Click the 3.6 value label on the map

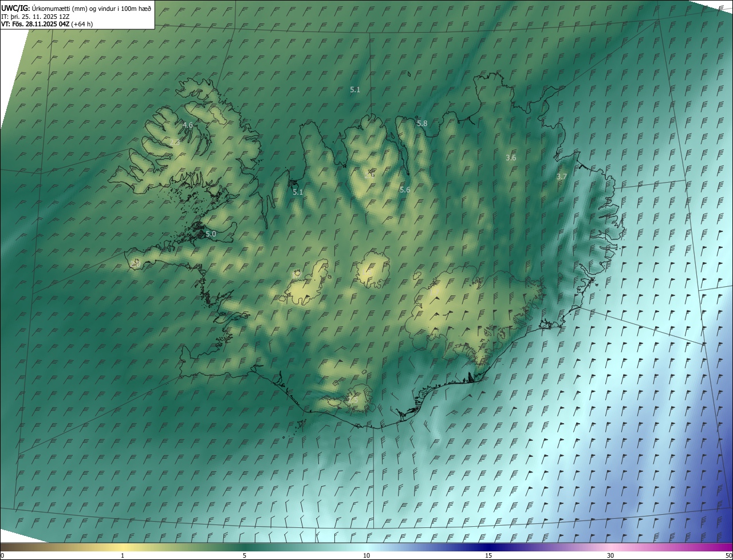pos(511,157)
